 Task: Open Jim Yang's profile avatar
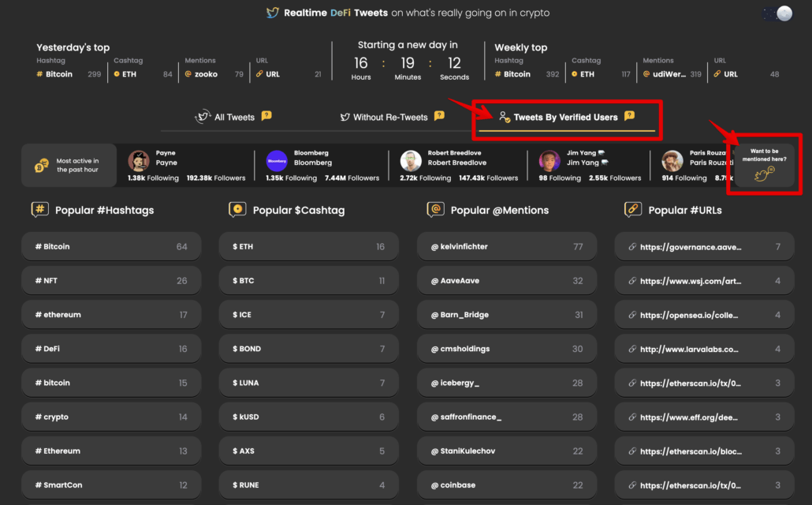pos(549,161)
